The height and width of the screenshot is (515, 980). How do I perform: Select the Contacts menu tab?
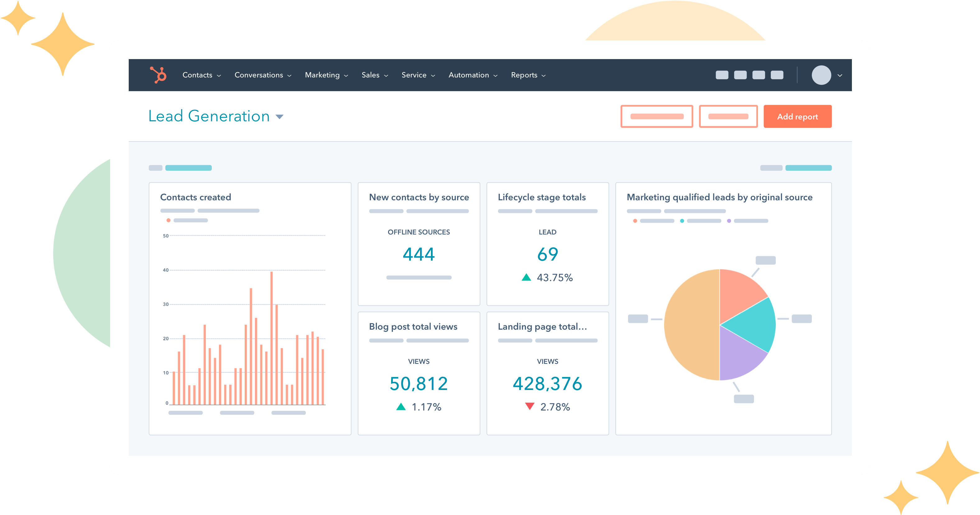coord(200,75)
